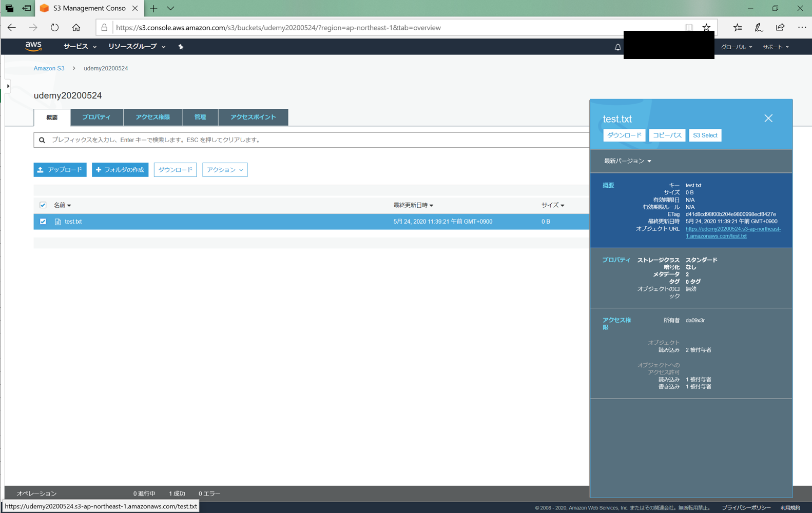This screenshot has width=812, height=513.
Task: Sort by 名前 column header
Action: click(62, 205)
